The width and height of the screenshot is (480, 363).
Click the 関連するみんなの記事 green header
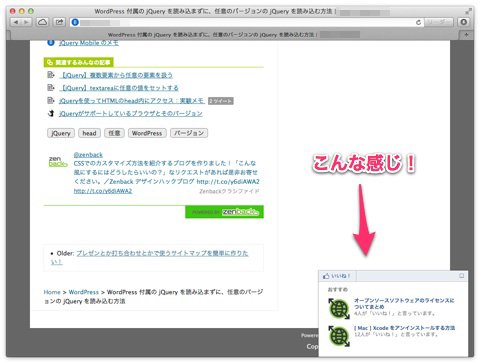(x=79, y=62)
